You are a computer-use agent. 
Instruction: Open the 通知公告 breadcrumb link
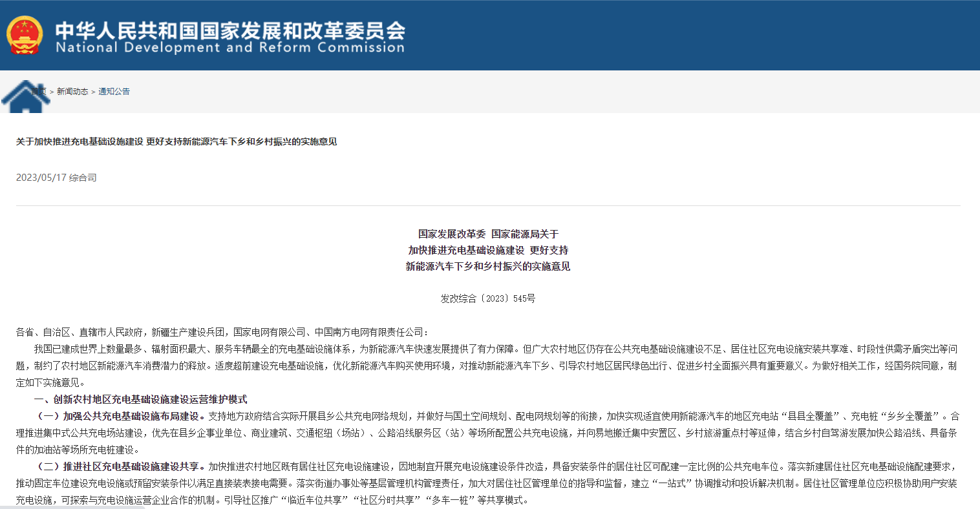pyautogui.click(x=114, y=92)
